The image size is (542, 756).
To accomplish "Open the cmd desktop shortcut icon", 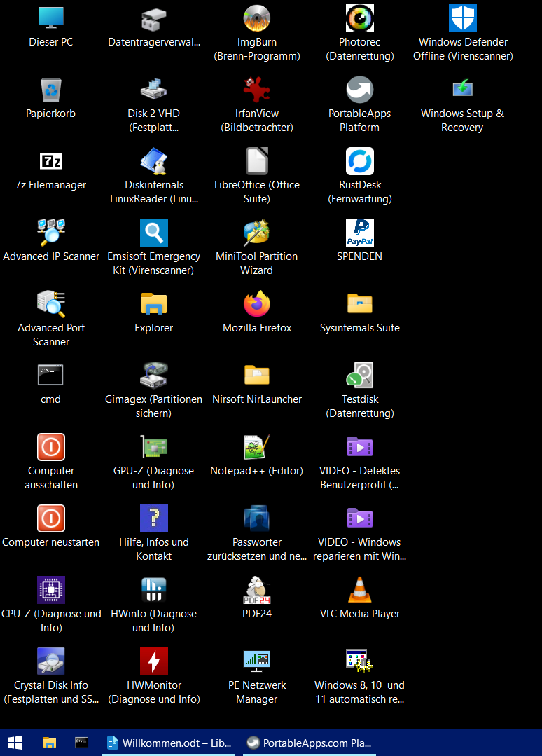I will tap(51, 375).
